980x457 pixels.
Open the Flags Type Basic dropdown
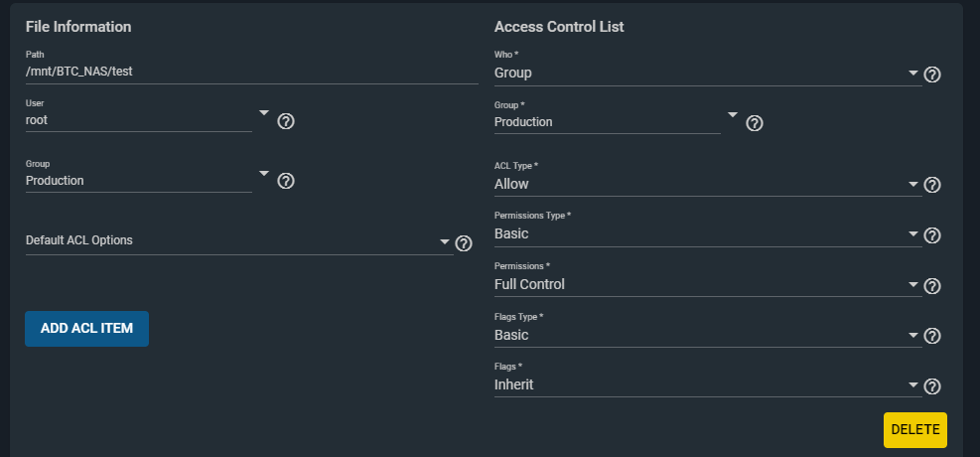pyautogui.click(x=708, y=335)
